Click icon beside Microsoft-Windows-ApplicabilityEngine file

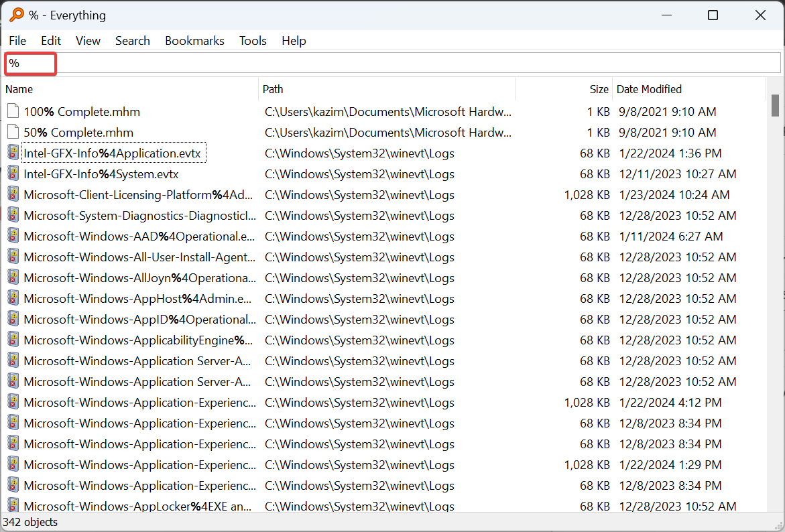click(13, 340)
